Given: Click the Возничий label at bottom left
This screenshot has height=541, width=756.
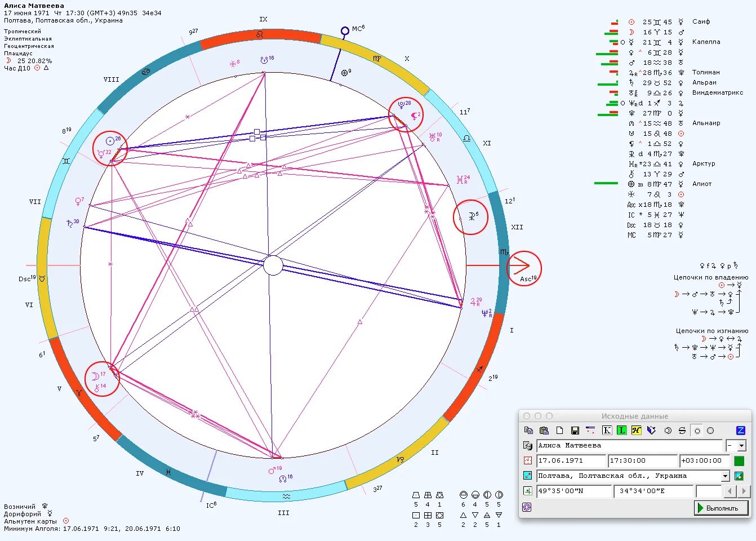Looking at the screenshot, I should pyautogui.click(x=20, y=507).
